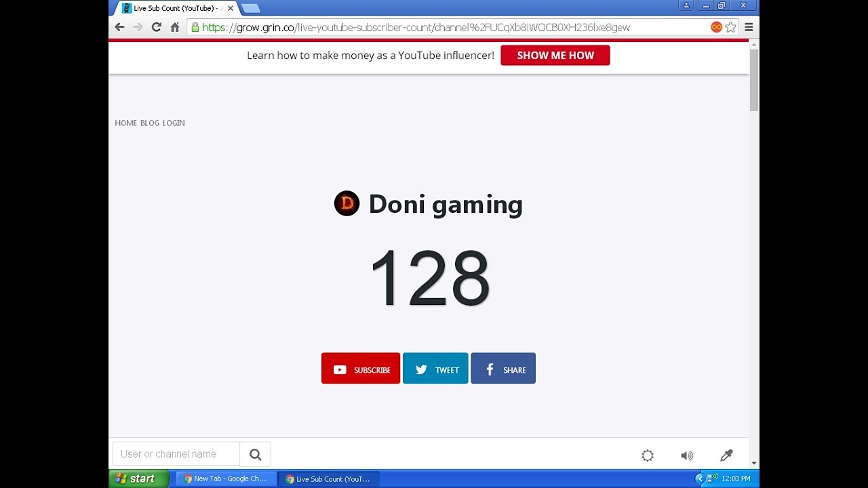Screen dimensions: 868x488
Task: Click the TWEET button
Action: [x=435, y=368]
